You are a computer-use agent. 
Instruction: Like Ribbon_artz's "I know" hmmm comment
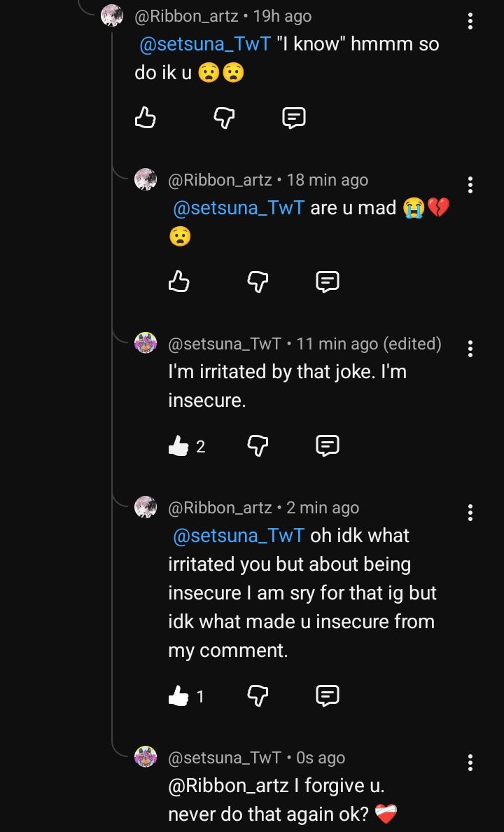(x=145, y=118)
